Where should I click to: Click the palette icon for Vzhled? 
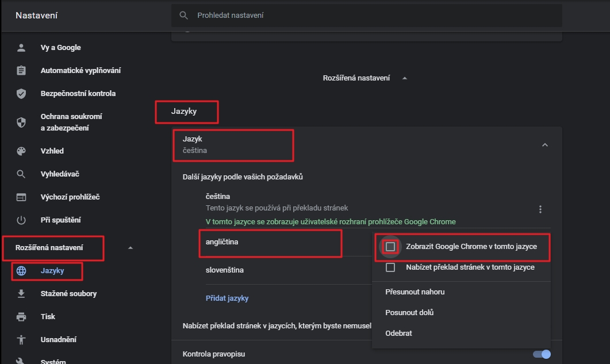[x=21, y=151]
